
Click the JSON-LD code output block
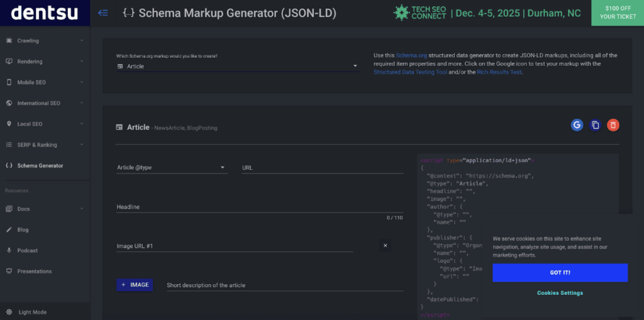[518, 237]
